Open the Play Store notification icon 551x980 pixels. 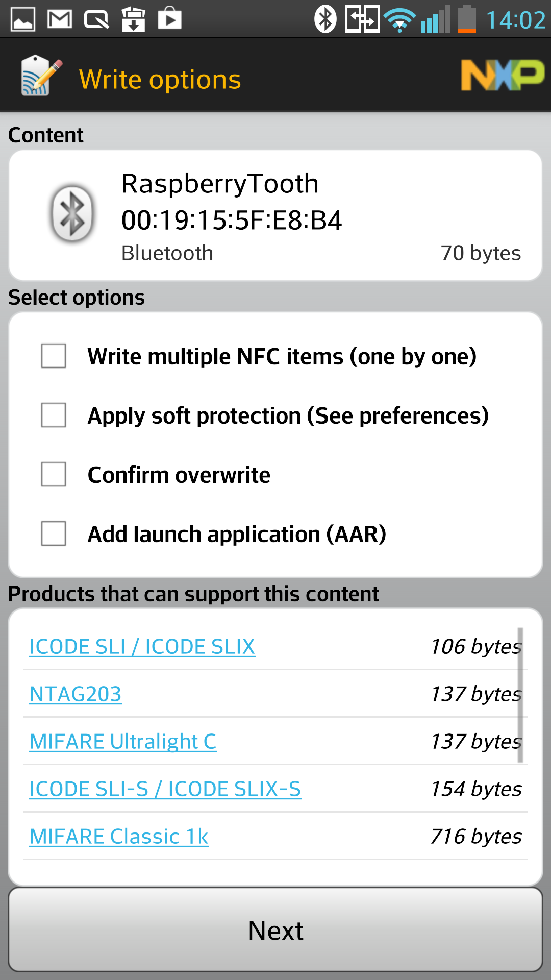coord(169,18)
